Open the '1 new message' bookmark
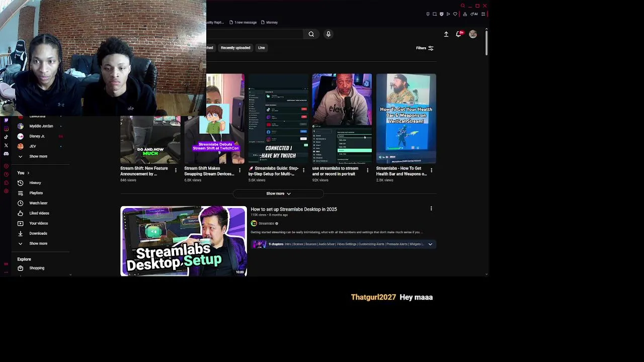 (x=243, y=22)
